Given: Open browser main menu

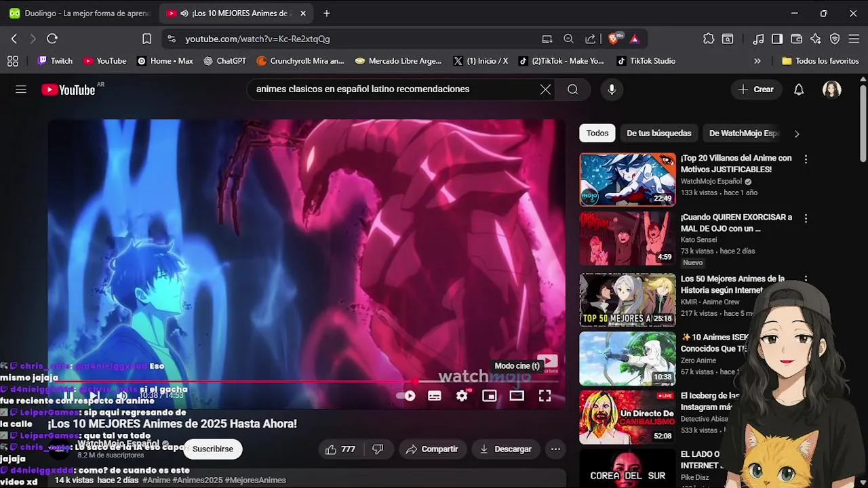Looking at the screenshot, I should (x=854, y=39).
